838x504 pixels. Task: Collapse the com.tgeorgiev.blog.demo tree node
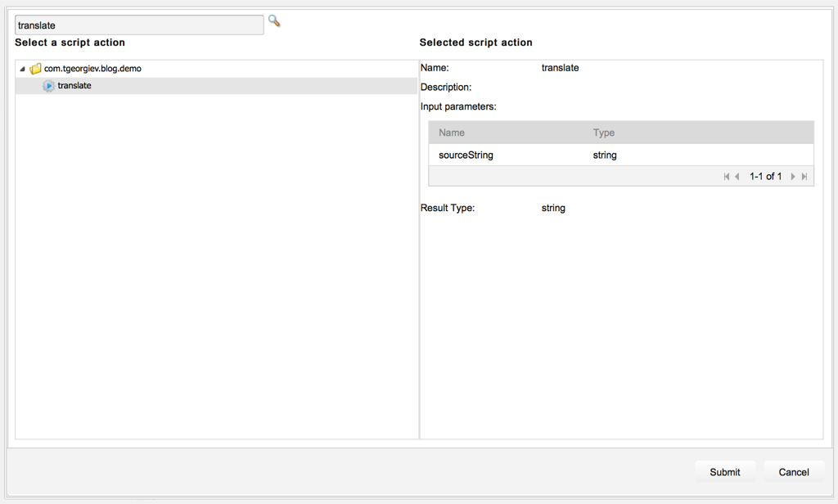point(22,70)
